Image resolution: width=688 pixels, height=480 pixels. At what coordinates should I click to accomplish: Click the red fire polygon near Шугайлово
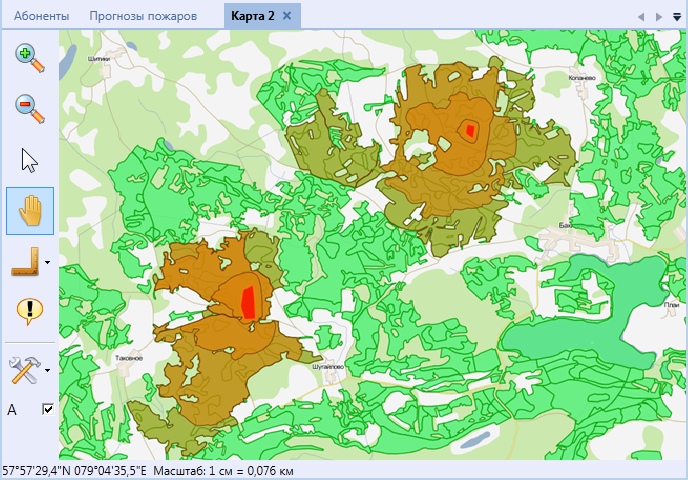pos(249,302)
